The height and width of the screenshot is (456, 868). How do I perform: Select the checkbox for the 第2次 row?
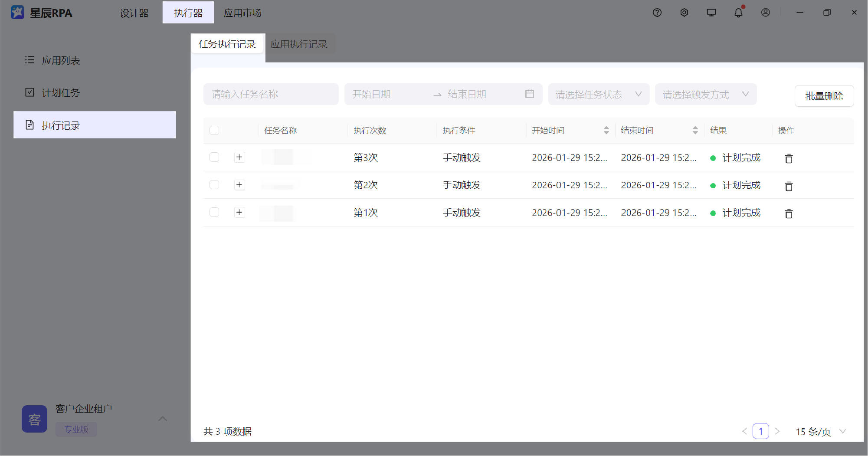click(x=214, y=185)
